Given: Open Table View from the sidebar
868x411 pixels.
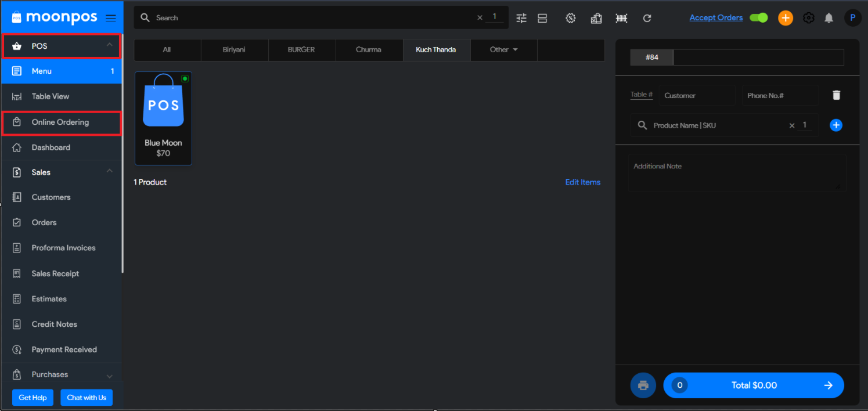Looking at the screenshot, I should [x=51, y=96].
